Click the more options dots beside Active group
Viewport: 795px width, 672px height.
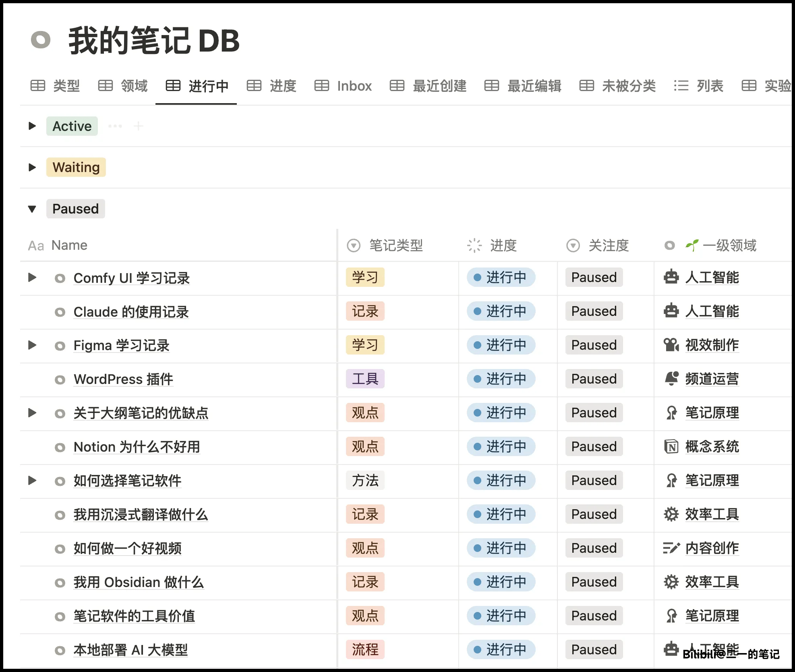tap(115, 126)
